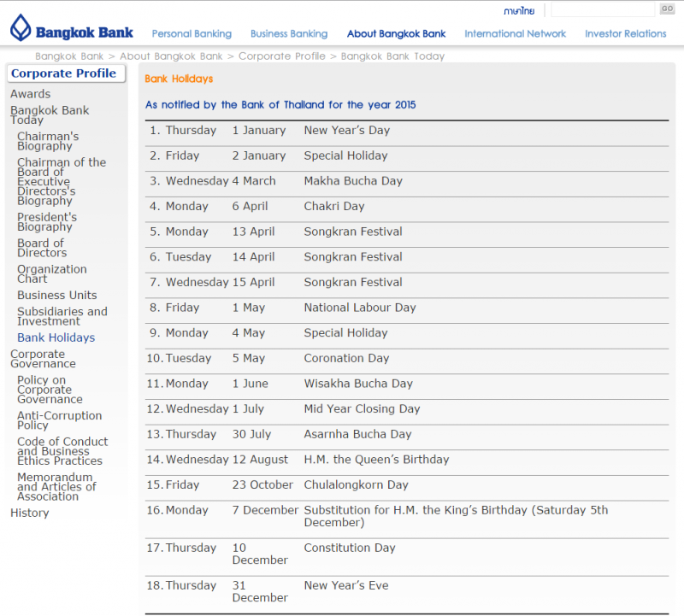Open Chairman's Biography sidebar link
Screen dimensions: 684x616
[48, 141]
